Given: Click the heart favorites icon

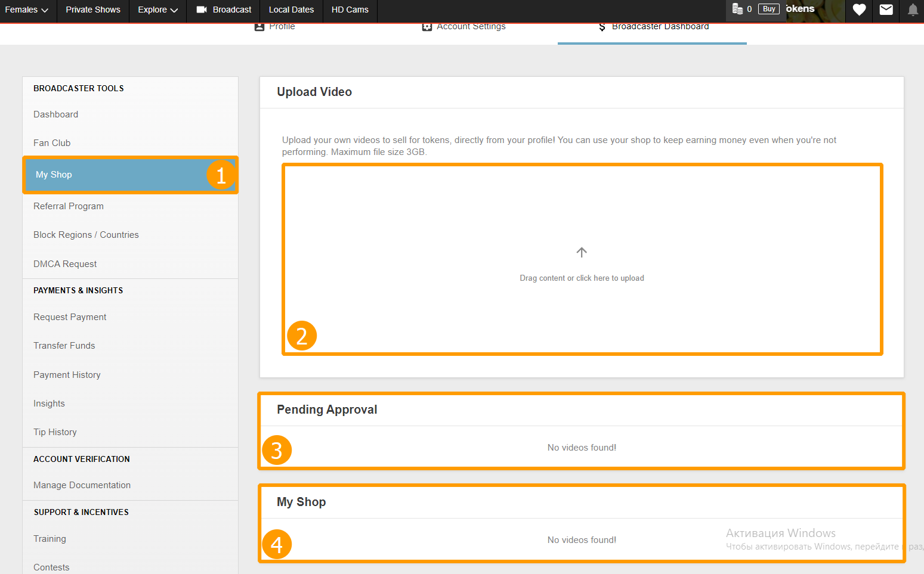Looking at the screenshot, I should 859,10.
